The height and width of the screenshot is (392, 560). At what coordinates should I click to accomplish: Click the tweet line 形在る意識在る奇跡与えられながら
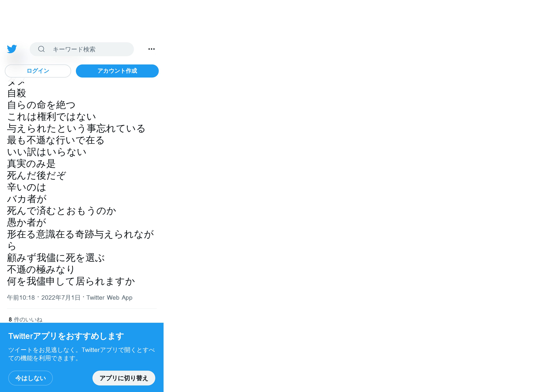81,240
